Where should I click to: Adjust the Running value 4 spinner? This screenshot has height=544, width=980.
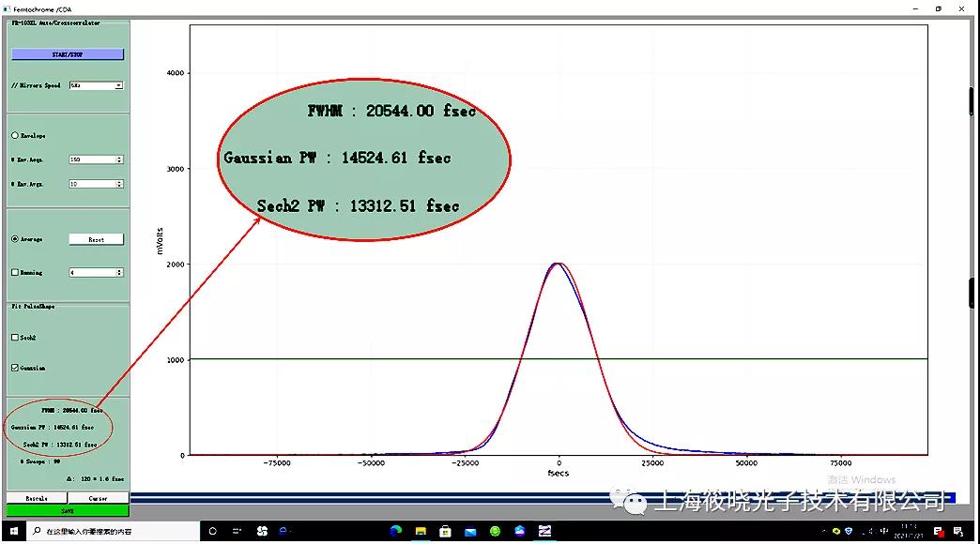click(119, 272)
